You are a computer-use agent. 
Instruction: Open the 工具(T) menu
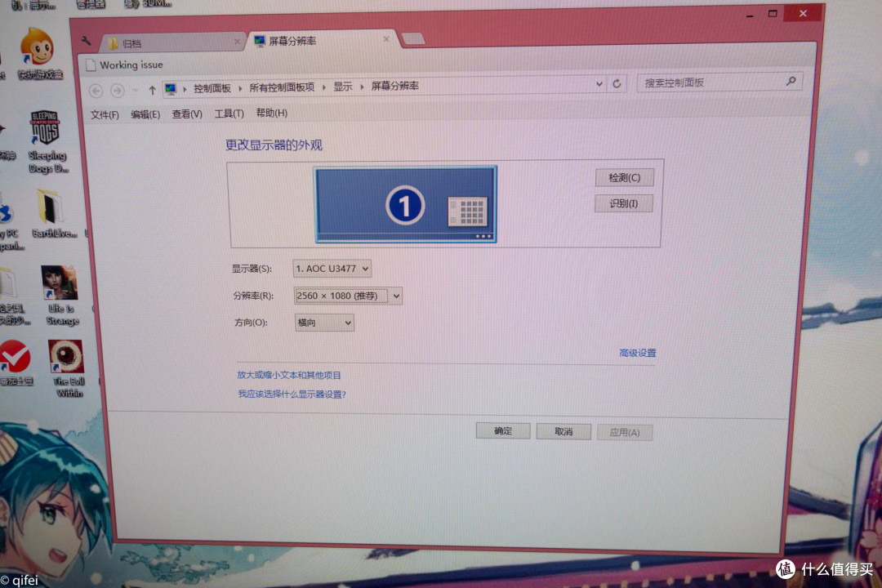(229, 114)
